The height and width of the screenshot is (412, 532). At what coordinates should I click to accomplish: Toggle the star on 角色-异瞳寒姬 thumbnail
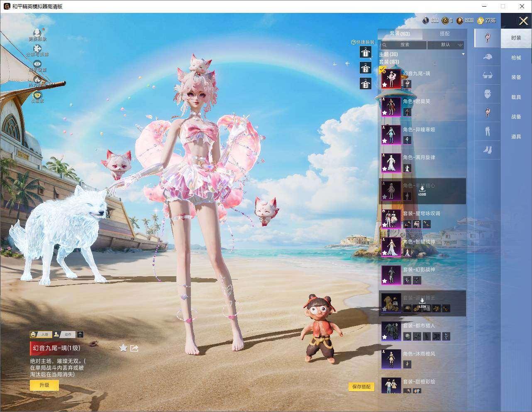385,141
